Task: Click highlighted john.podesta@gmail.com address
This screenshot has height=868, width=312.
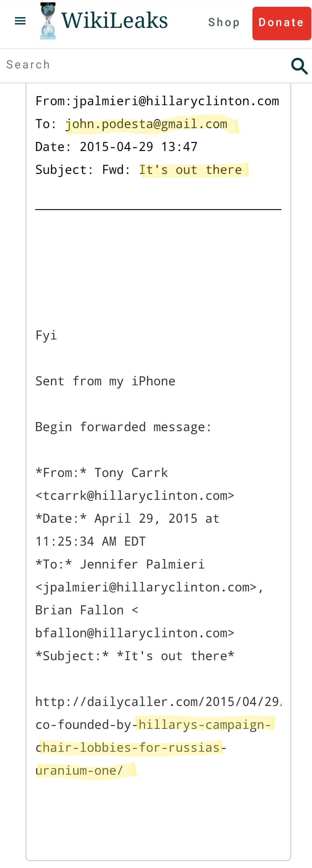Action: point(147,124)
